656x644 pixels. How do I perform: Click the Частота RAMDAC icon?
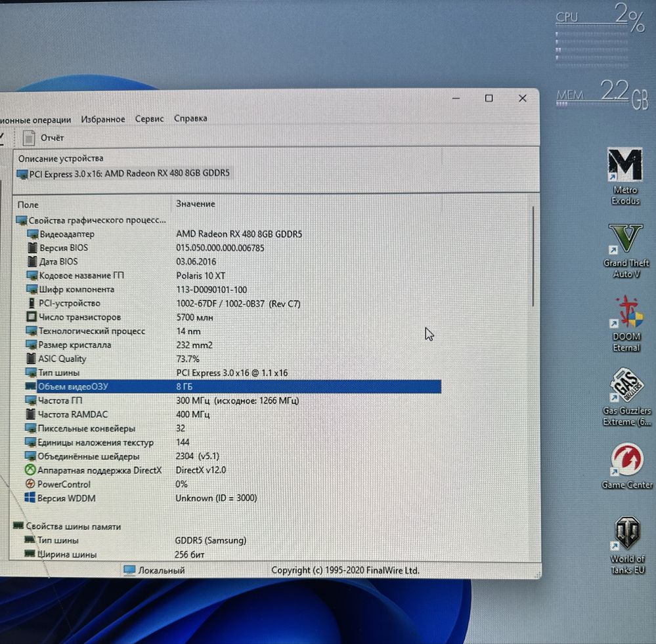pos(31,414)
